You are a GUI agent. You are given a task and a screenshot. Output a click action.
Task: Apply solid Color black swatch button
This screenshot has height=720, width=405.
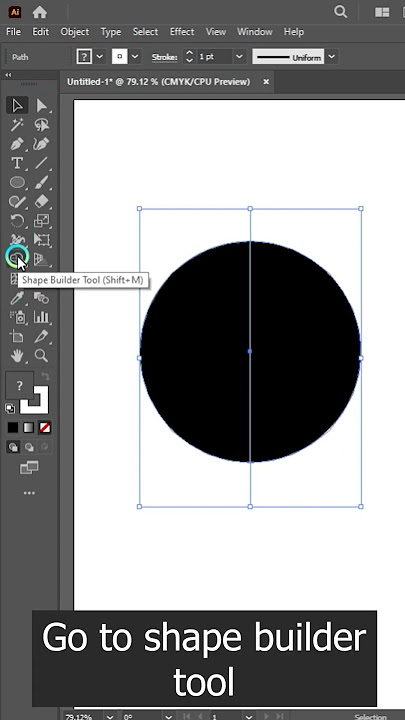coord(13,428)
